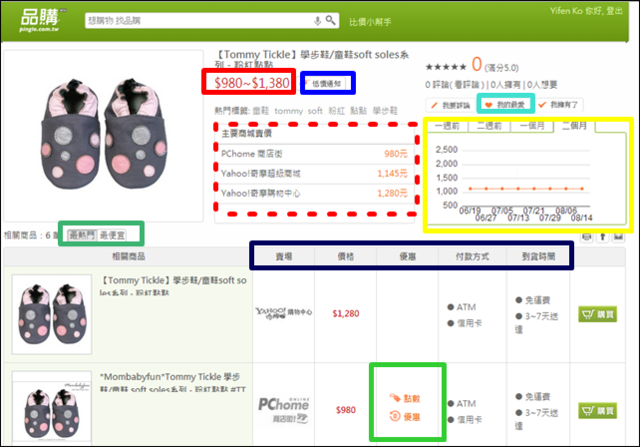The height and width of the screenshot is (447, 640).
Task: Open thumbnail of first related Tommy Tickle product
Action: point(52,314)
